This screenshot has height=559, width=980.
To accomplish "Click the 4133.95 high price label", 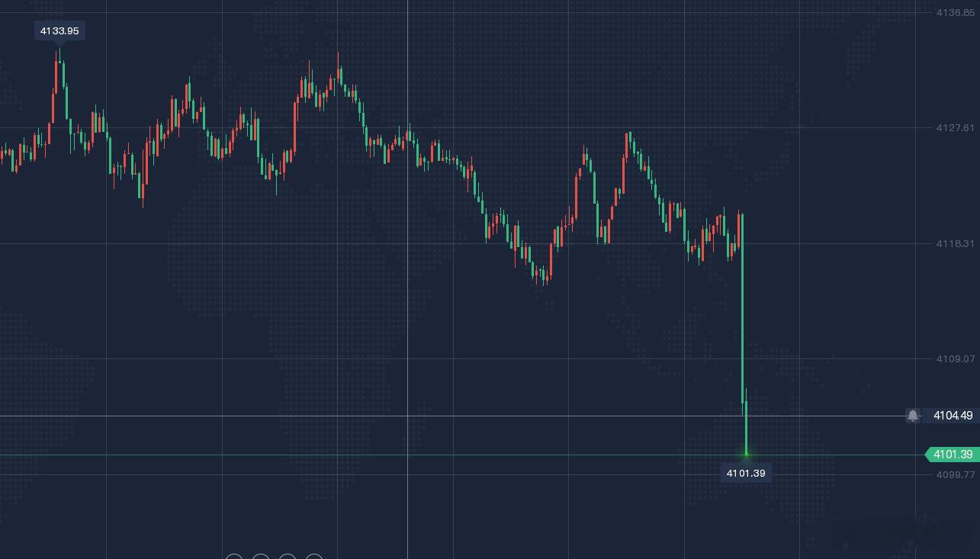I will point(59,31).
